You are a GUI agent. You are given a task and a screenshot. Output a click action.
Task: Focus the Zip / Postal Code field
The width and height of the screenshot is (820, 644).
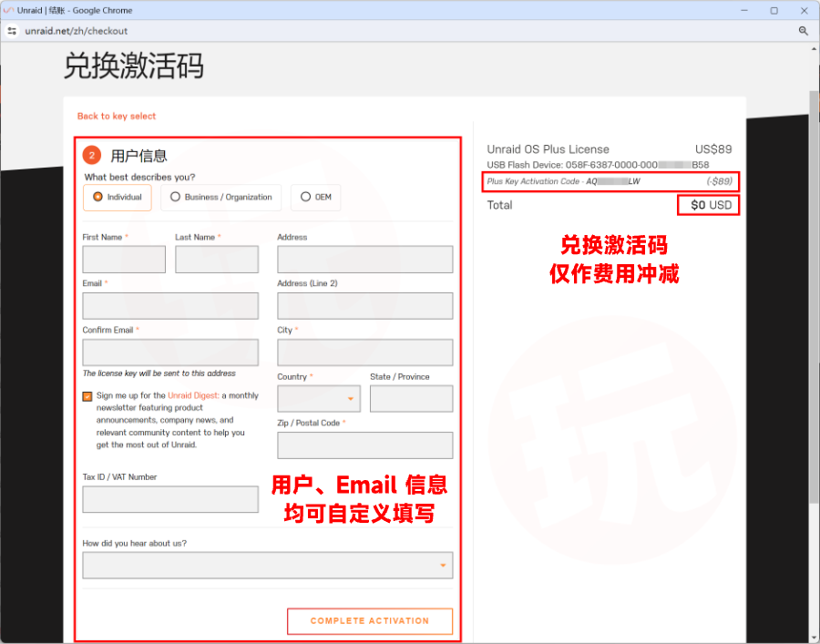(x=365, y=445)
